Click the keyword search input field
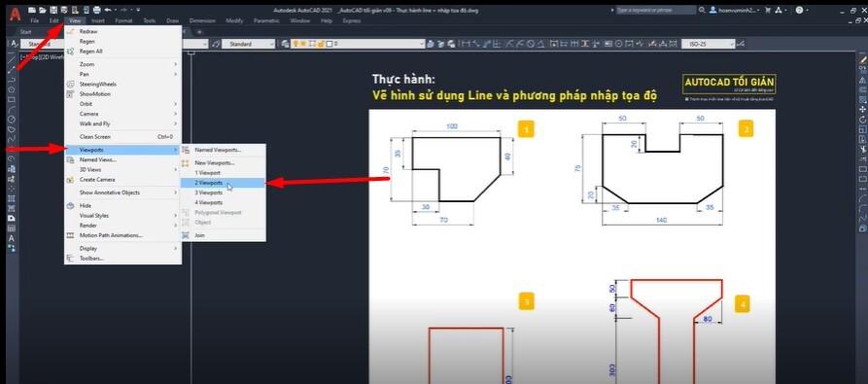The width and height of the screenshot is (868, 384). coord(656,10)
